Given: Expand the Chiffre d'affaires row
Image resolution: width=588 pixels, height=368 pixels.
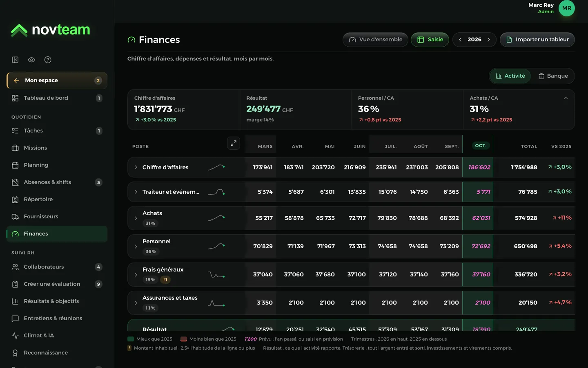Looking at the screenshot, I should (x=136, y=167).
